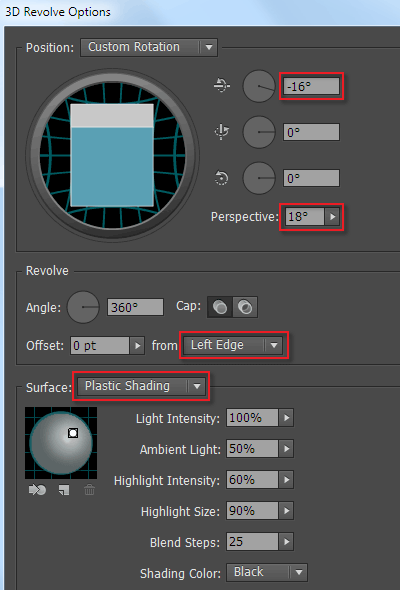Click the X-axis rotation icon

tap(222, 86)
